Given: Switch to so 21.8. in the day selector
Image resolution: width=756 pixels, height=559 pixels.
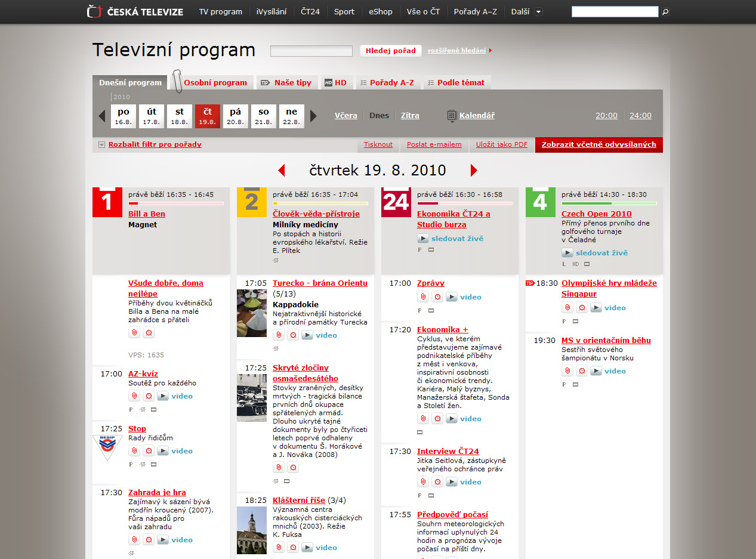Looking at the screenshot, I should point(263,116).
